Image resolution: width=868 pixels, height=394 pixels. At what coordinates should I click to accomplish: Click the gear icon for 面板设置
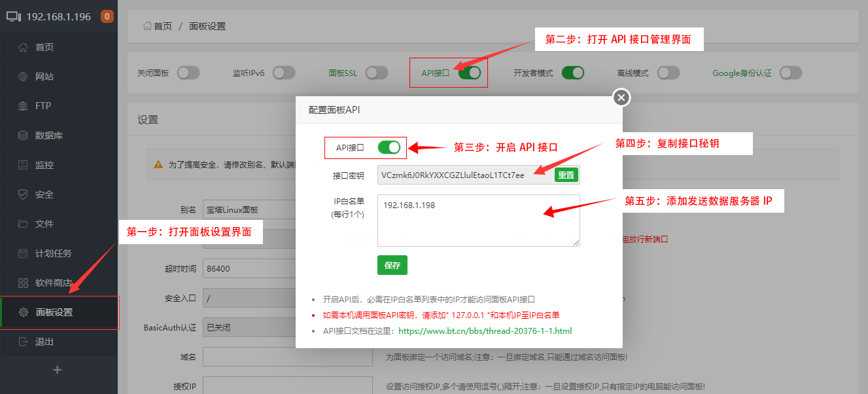(23, 312)
